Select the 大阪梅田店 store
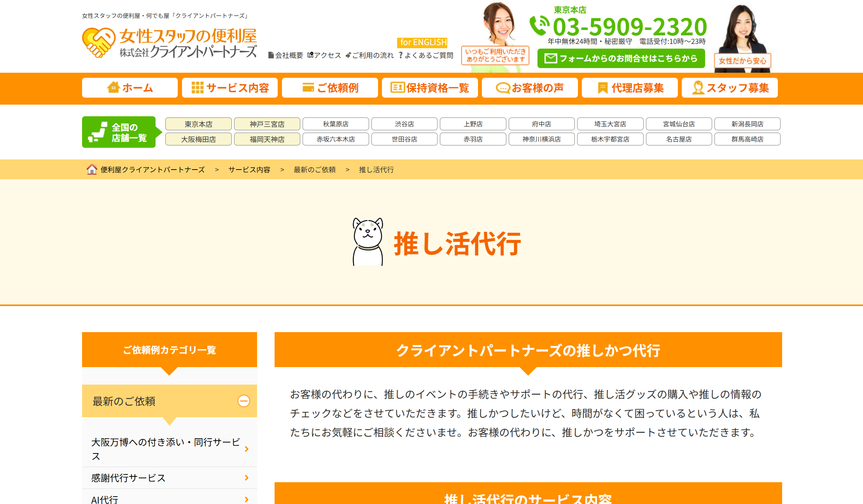863x504 pixels. coord(198,139)
